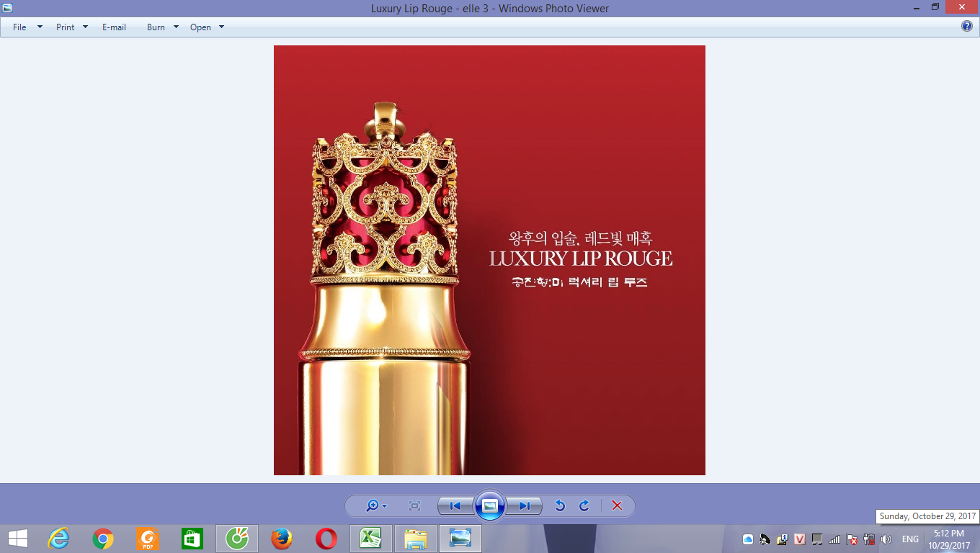Open the clock showing 5:12 PM
Screen dimensions: 980x553
(949, 539)
